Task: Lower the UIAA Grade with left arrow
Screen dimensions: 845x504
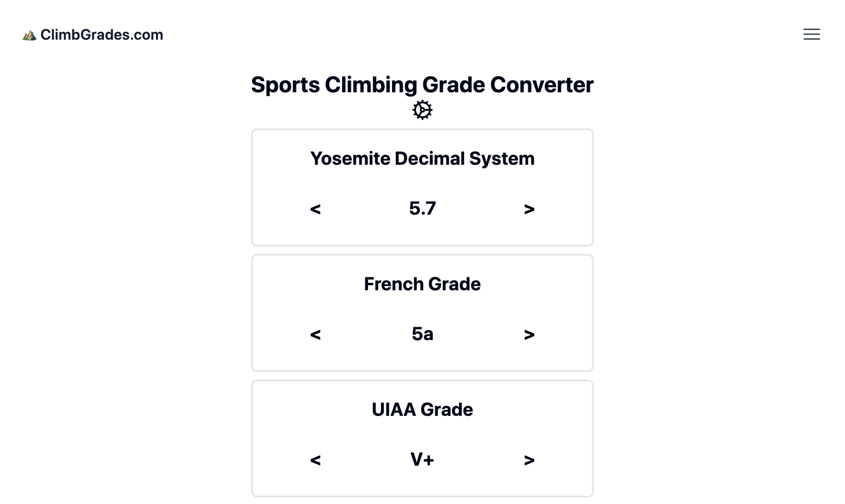Action: (315, 460)
